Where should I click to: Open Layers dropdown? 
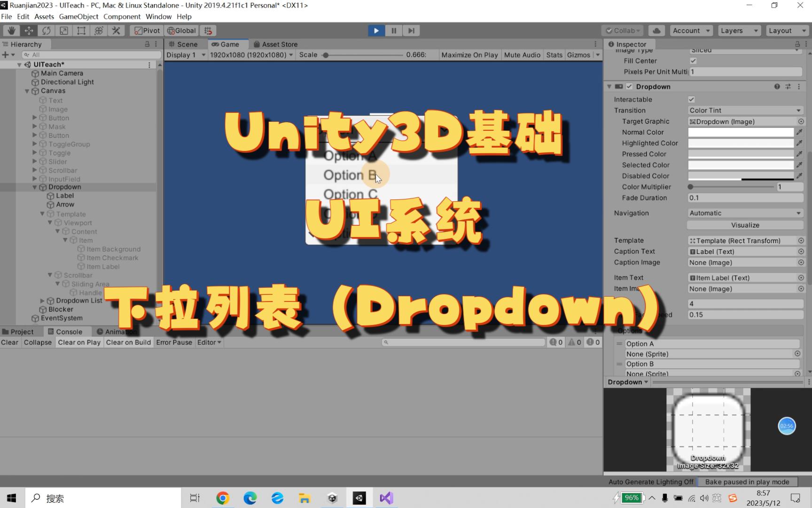tap(740, 31)
